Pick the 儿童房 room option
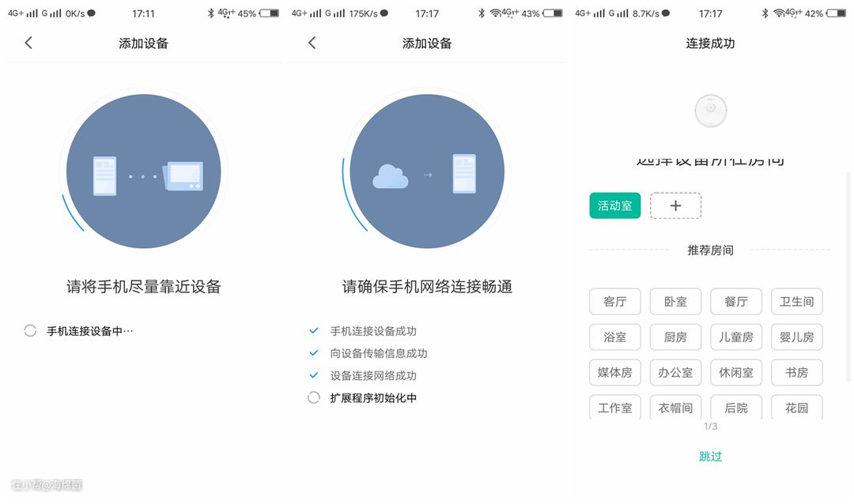854x504 pixels. [x=735, y=337]
